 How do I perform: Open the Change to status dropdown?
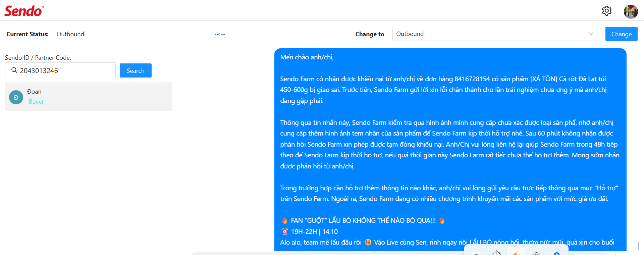pyautogui.click(x=495, y=34)
